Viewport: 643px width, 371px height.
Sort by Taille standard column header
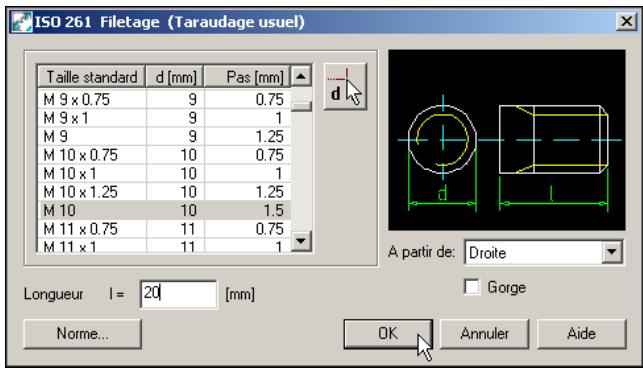(x=91, y=77)
